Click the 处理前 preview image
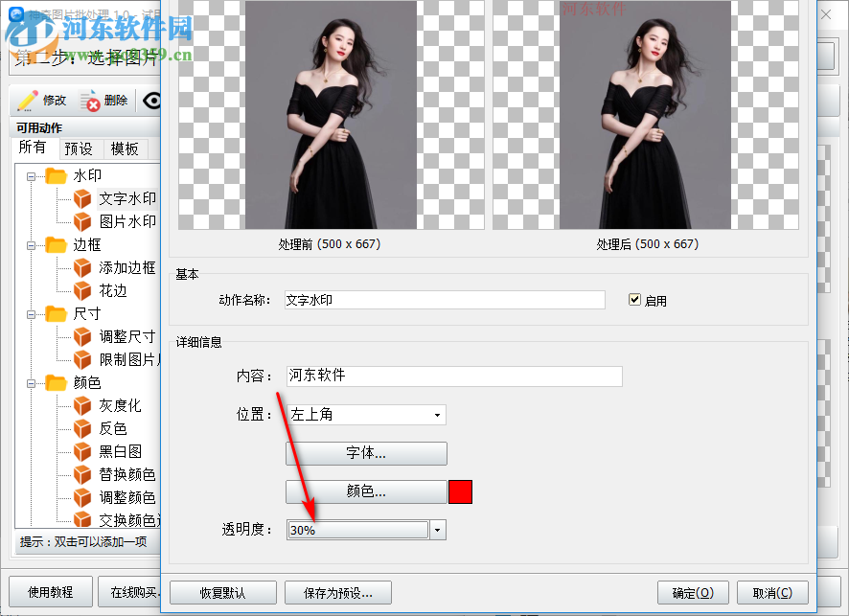Screen dimensions: 849x616 (x=331, y=115)
